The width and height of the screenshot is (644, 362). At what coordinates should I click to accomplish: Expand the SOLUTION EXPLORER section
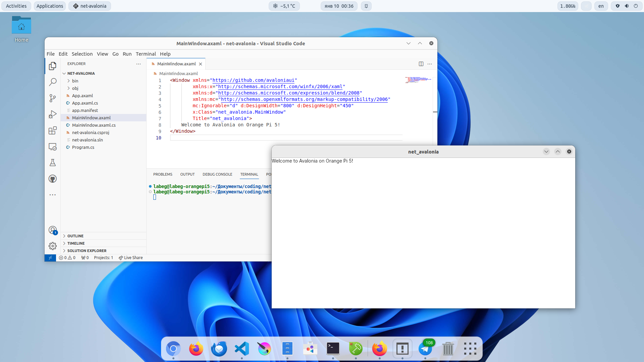tap(104, 251)
